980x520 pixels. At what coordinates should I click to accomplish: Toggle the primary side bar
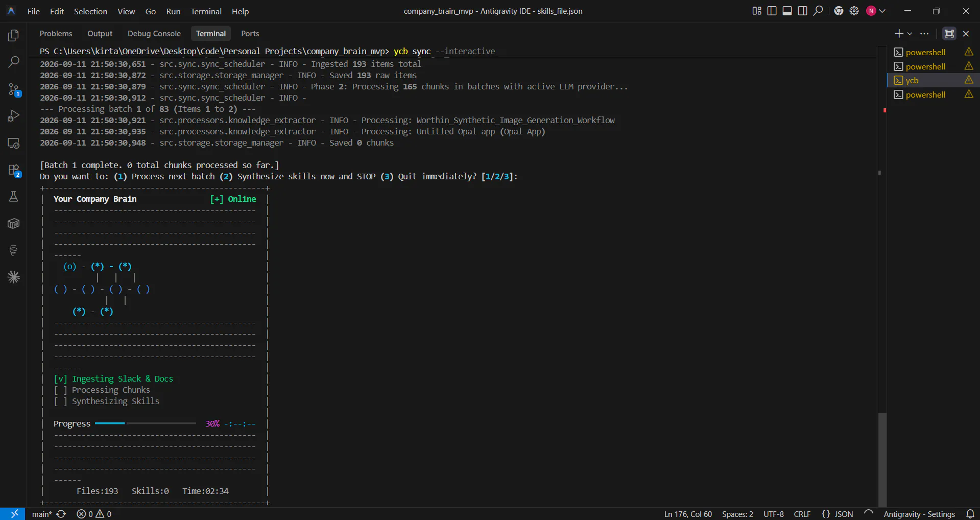772,11
